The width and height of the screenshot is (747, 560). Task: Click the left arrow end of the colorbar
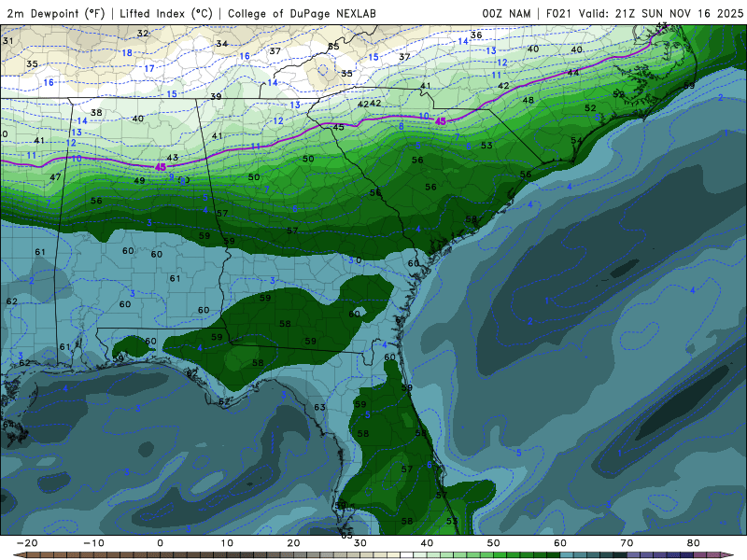point(18,555)
